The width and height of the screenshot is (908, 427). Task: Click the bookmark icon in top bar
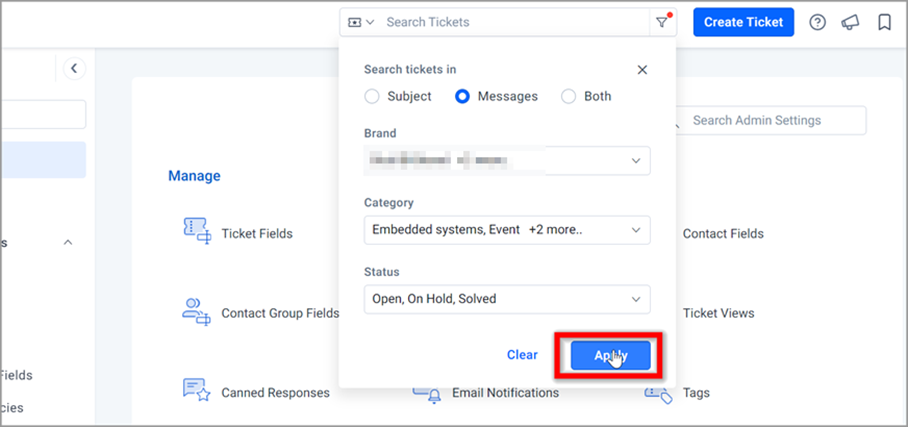coord(884,23)
